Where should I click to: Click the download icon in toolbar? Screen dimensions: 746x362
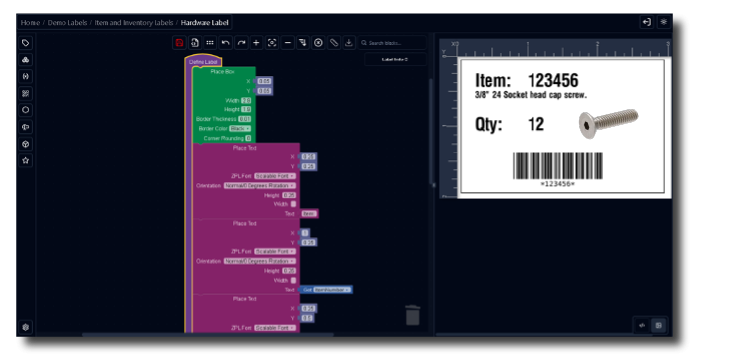click(x=349, y=43)
